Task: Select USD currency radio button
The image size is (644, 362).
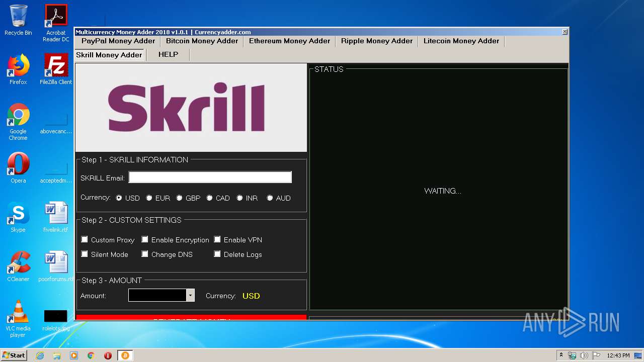Action: 119,198
